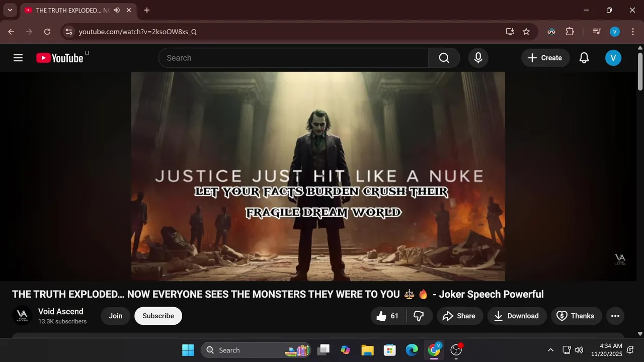Screen dimensions: 644x362
Task: Send a Thanks to Void Ascend
Action: coord(576,316)
